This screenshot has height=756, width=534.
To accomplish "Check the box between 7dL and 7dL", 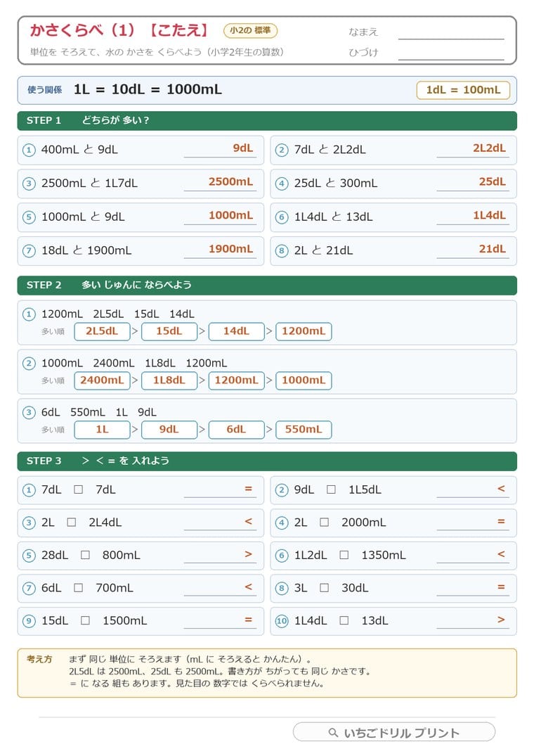I will [79, 489].
